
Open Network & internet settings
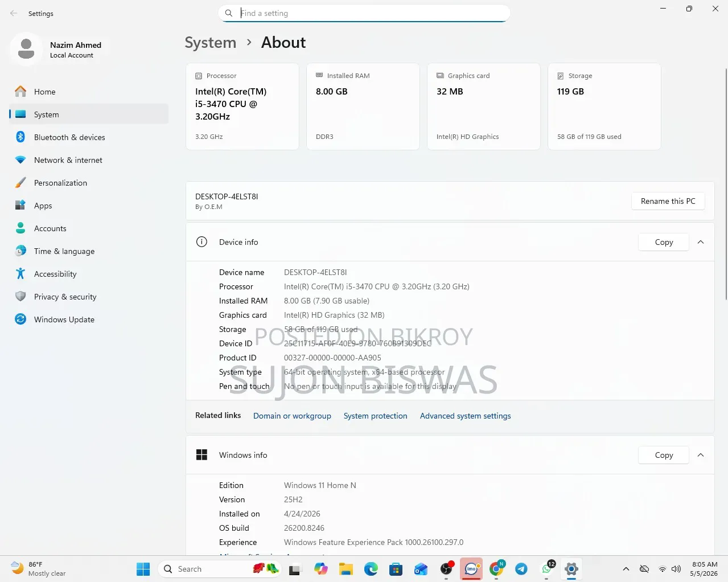tap(89, 160)
